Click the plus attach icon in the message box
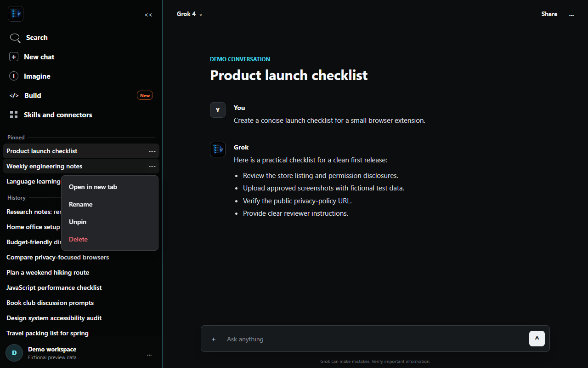The height and width of the screenshot is (368, 588). (x=214, y=339)
